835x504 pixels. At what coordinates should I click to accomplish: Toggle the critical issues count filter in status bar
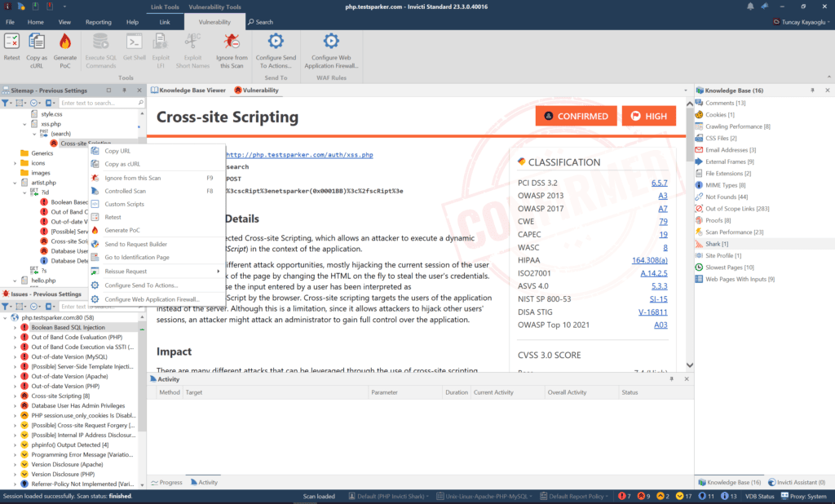click(x=624, y=496)
